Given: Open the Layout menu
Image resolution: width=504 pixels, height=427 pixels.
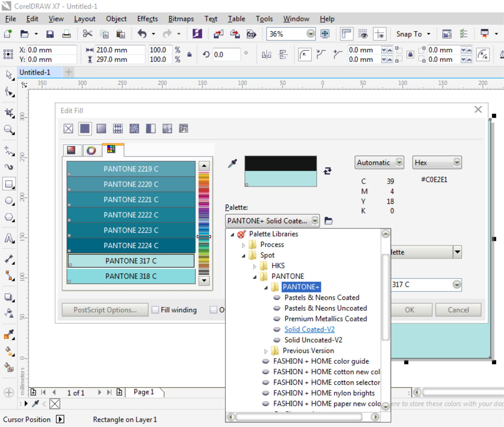Looking at the screenshot, I should 84,19.
